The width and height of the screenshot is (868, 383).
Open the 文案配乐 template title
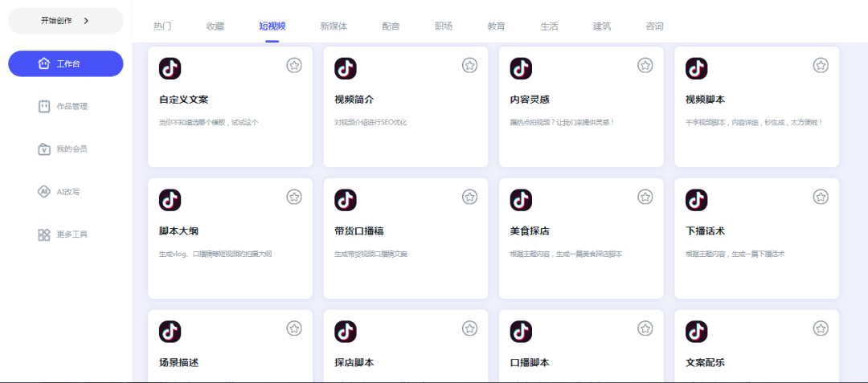(x=706, y=363)
